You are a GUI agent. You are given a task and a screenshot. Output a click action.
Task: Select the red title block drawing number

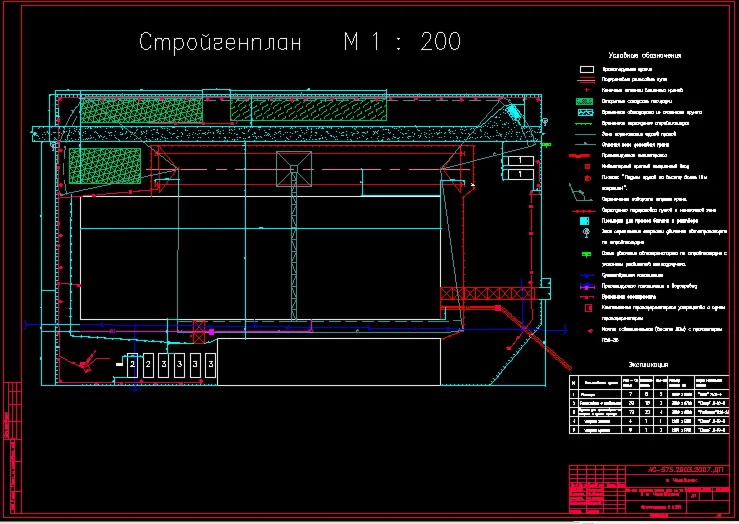point(685,470)
